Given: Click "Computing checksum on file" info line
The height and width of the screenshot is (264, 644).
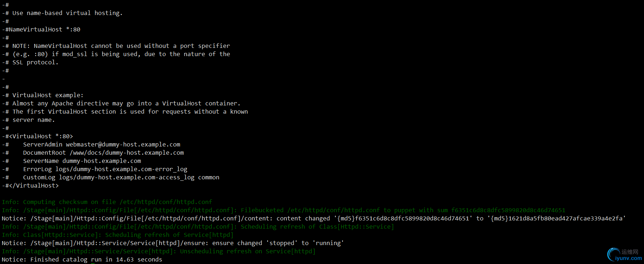Looking at the screenshot, I should (107, 202).
